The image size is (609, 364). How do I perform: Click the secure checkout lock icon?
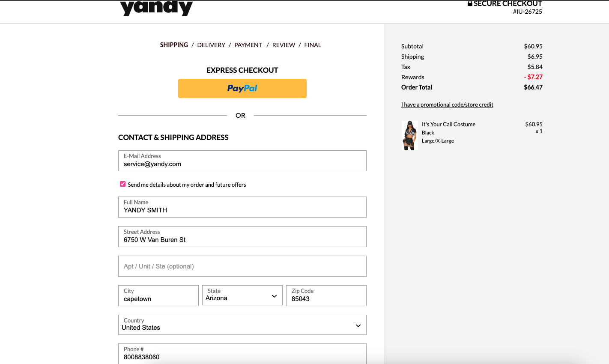pyautogui.click(x=470, y=3)
